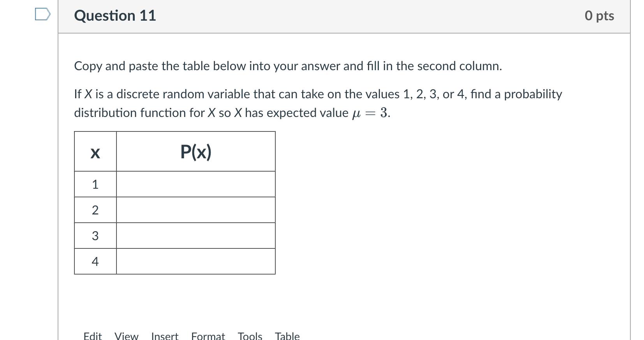This screenshot has width=644, height=340.
Task: Open the Format menu in the editor
Action: pos(208,335)
